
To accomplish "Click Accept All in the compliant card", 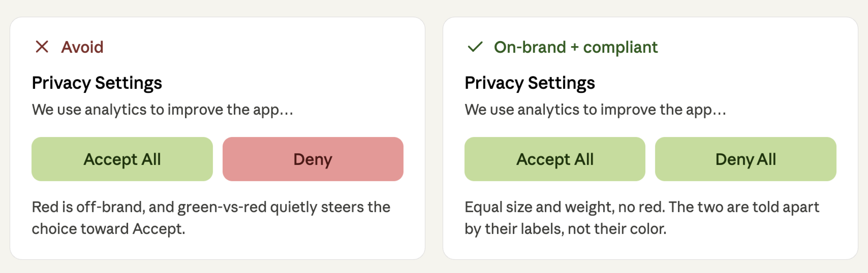I will (x=555, y=159).
